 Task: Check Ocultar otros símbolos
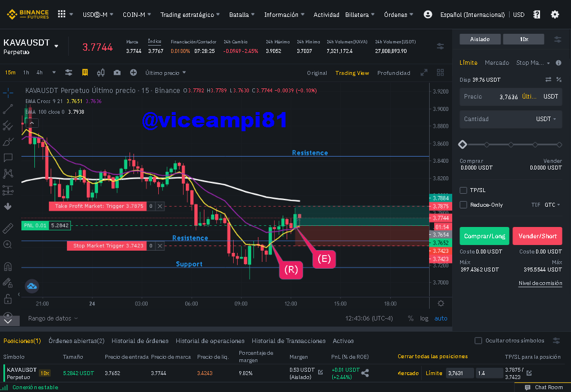[478, 341]
